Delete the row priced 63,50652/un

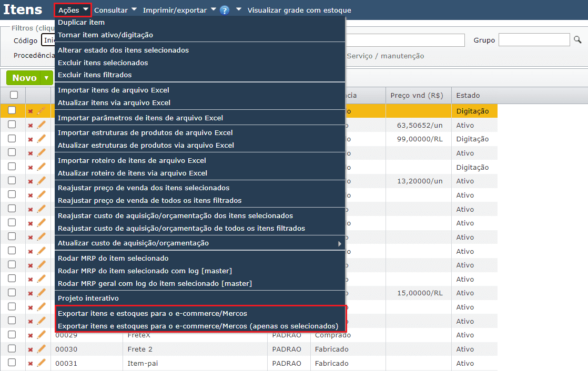pos(31,125)
